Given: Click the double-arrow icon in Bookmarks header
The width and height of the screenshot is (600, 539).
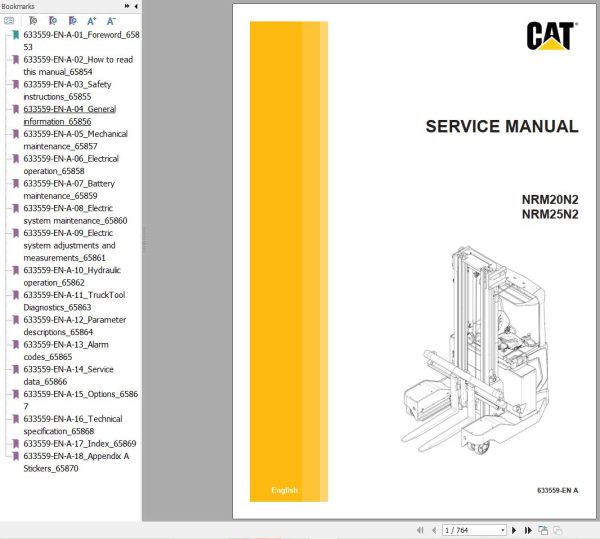Looking at the screenshot, I should pyautogui.click(x=127, y=6).
